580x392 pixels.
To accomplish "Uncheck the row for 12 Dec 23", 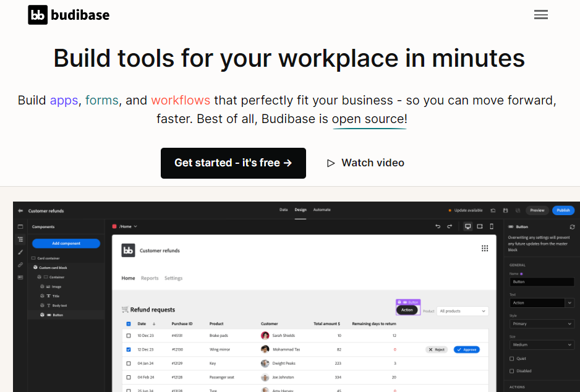I will pos(129,349).
